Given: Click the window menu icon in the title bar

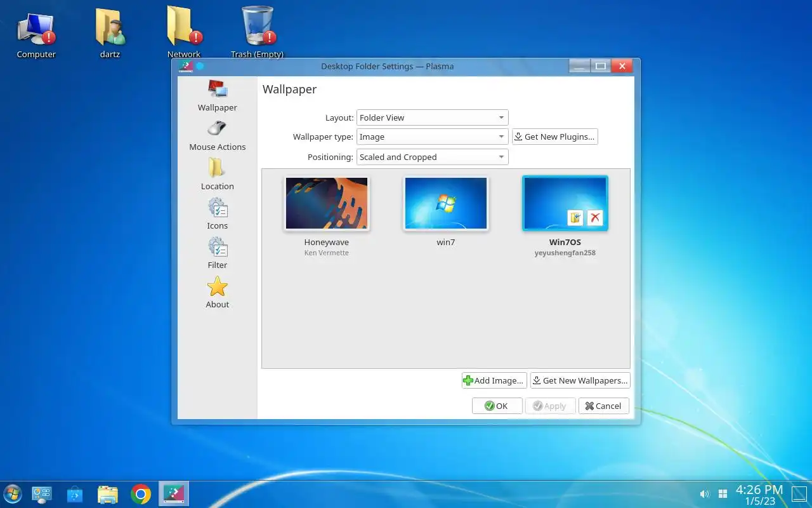Looking at the screenshot, I should [185, 66].
